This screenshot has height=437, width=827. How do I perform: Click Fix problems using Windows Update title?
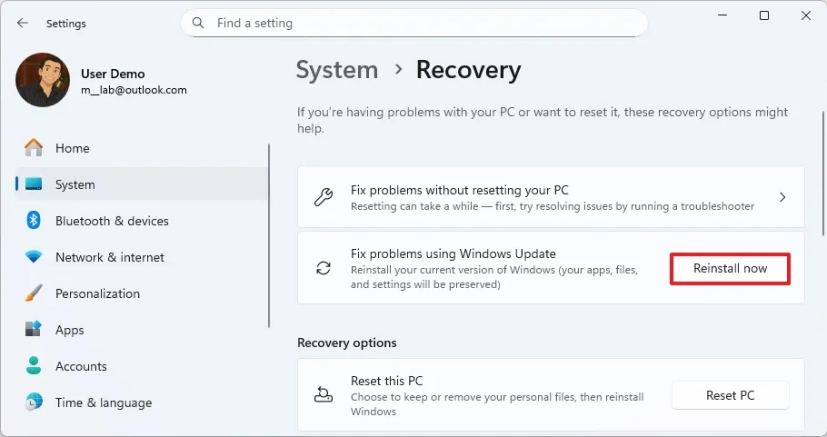(x=453, y=254)
